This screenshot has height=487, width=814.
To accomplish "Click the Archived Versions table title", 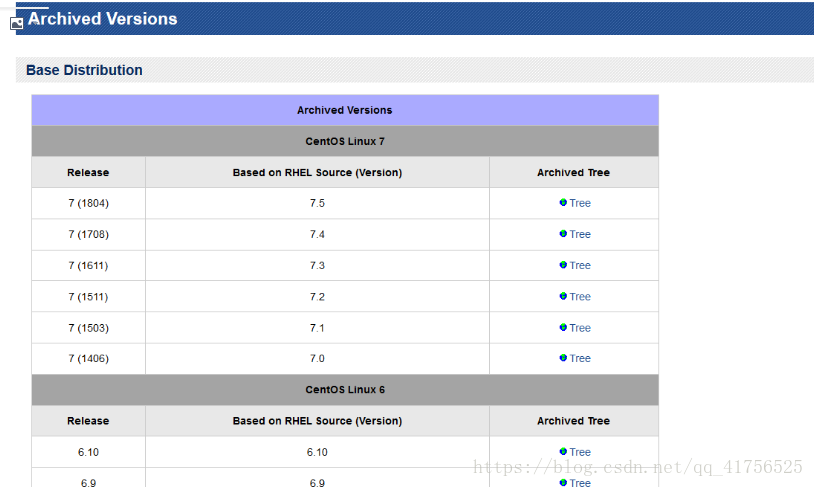I will (x=345, y=110).
